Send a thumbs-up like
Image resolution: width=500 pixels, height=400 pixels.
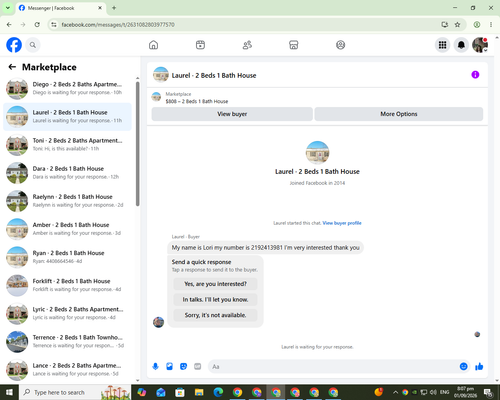pyautogui.click(x=479, y=367)
